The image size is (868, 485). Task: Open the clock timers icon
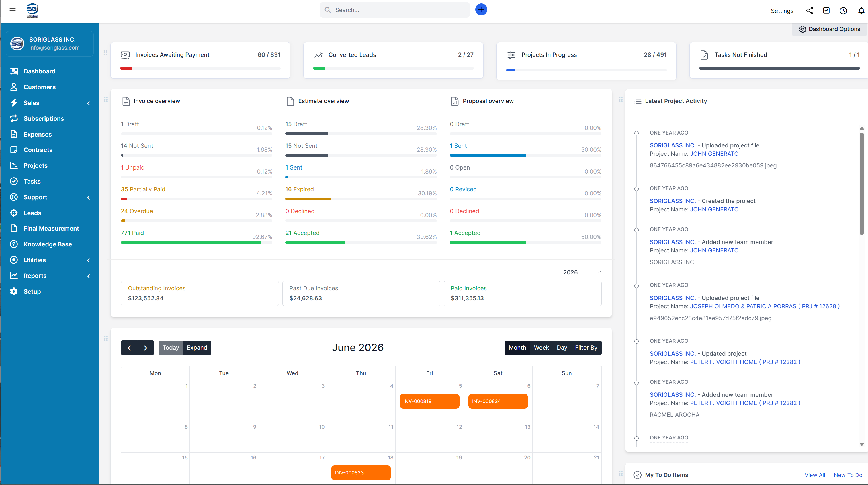[x=843, y=11]
